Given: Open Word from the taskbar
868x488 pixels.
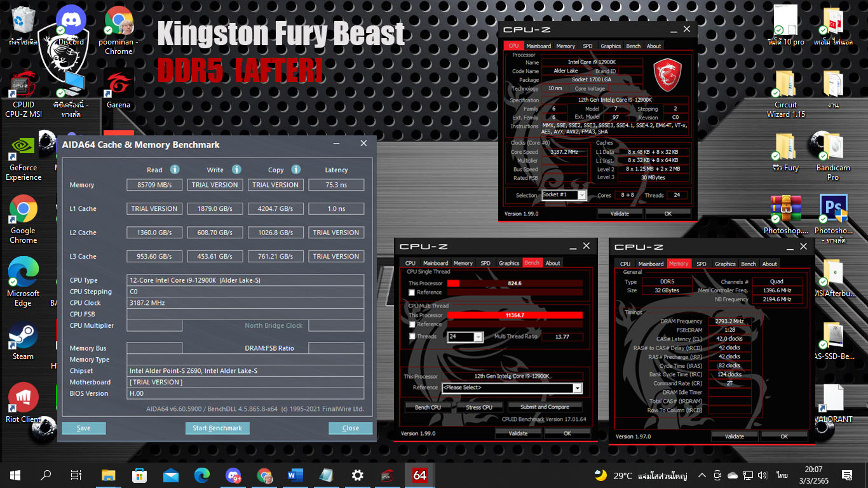Looking at the screenshot, I should 295,475.
